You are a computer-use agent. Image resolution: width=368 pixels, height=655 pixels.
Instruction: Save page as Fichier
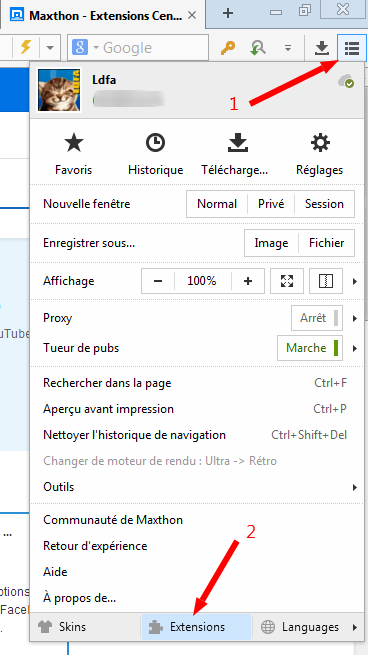(327, 243)
